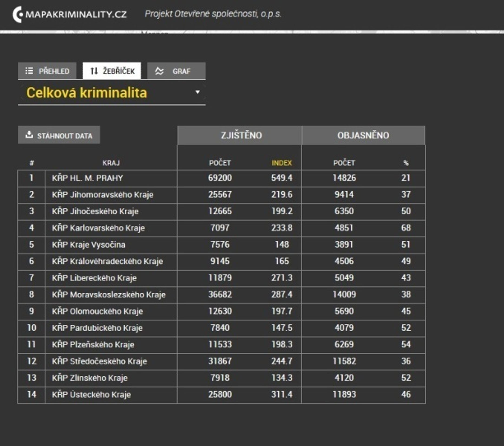Click row KŘP Karlovarského Kraje
The height and width of the screenshot is (446, 504).
click(x=221, y=228)
